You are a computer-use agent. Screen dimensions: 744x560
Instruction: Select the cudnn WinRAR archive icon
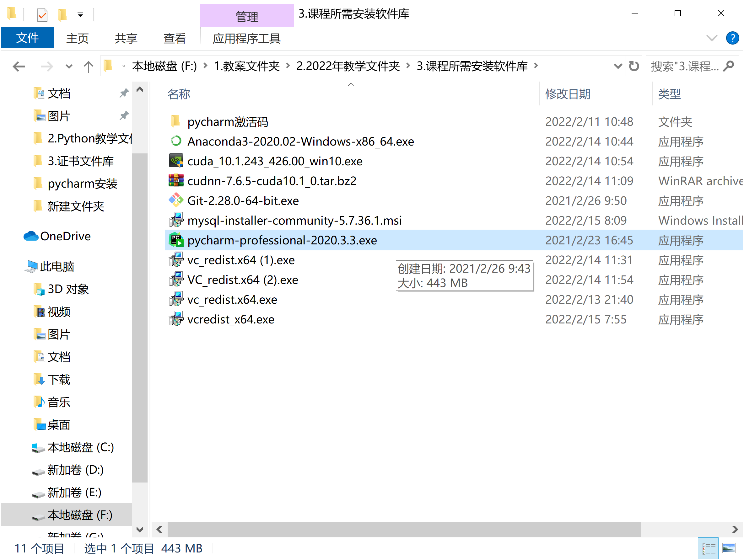pyautogui.click(x=175, y=181)
